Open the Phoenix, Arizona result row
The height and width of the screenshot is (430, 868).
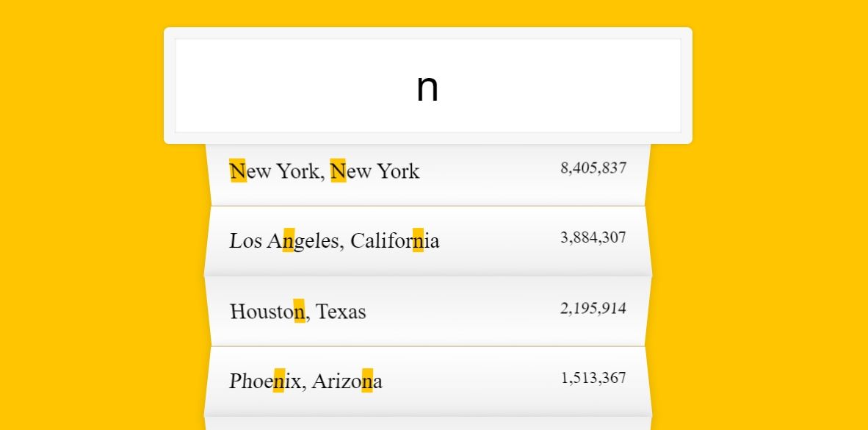coord(427,381)
